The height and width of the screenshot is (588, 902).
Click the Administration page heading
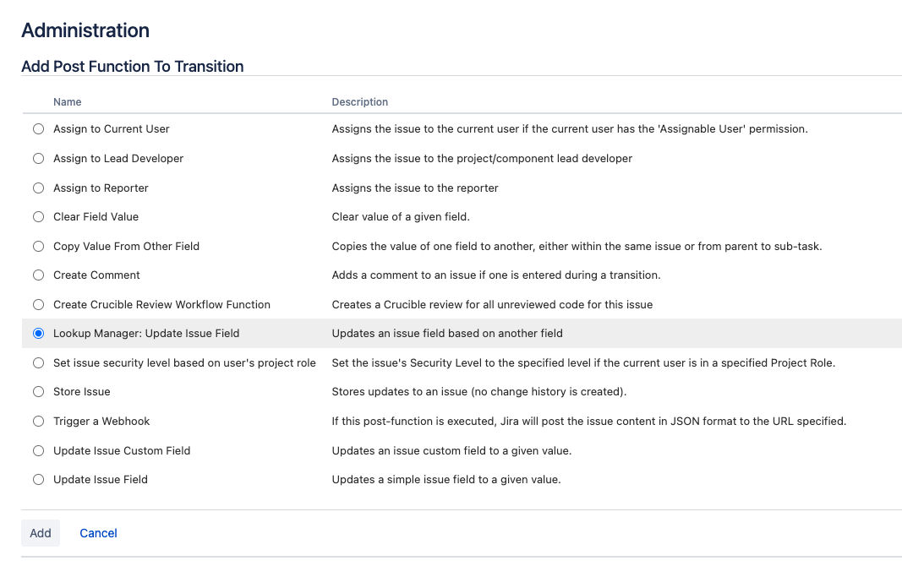pyautogui.click(x=85, y=30)
